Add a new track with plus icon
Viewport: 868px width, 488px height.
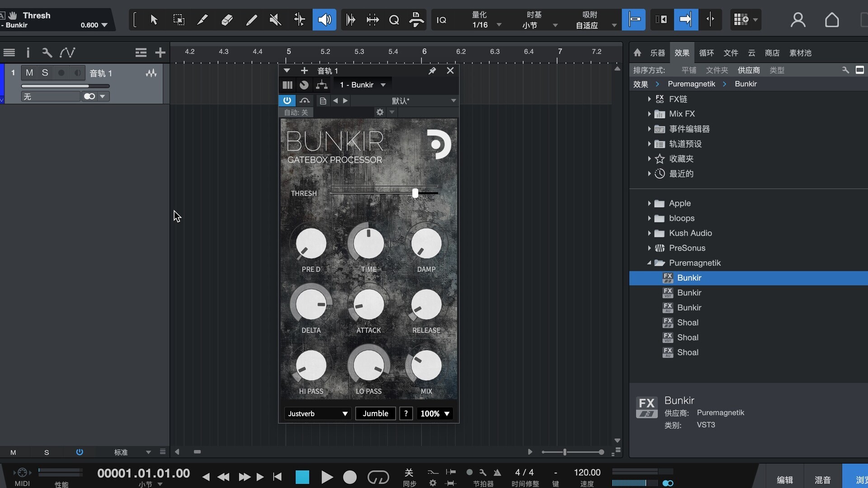pyautogui.click(x=160, y=53)
